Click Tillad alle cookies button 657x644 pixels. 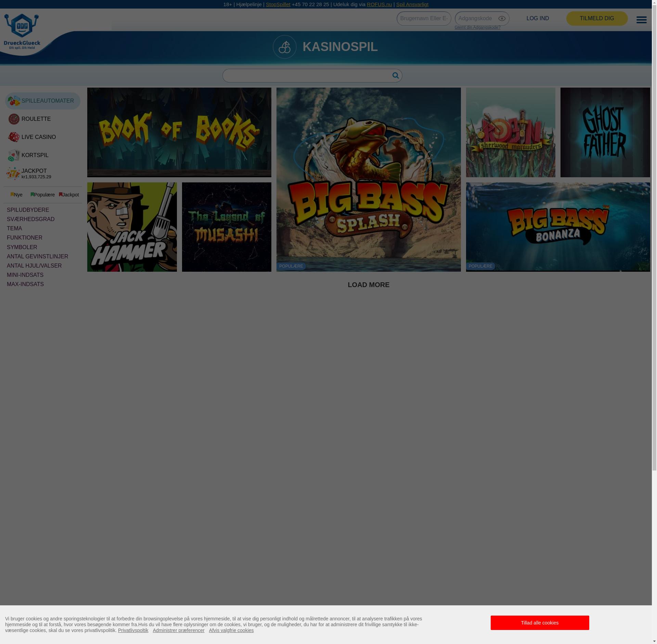point(540,622)
